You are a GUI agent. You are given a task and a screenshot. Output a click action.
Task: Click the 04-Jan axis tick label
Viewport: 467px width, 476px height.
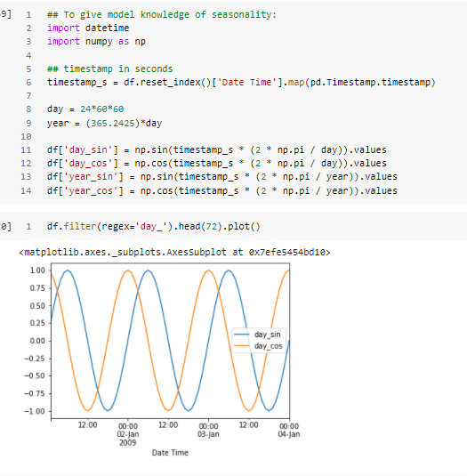click(289, 430)
